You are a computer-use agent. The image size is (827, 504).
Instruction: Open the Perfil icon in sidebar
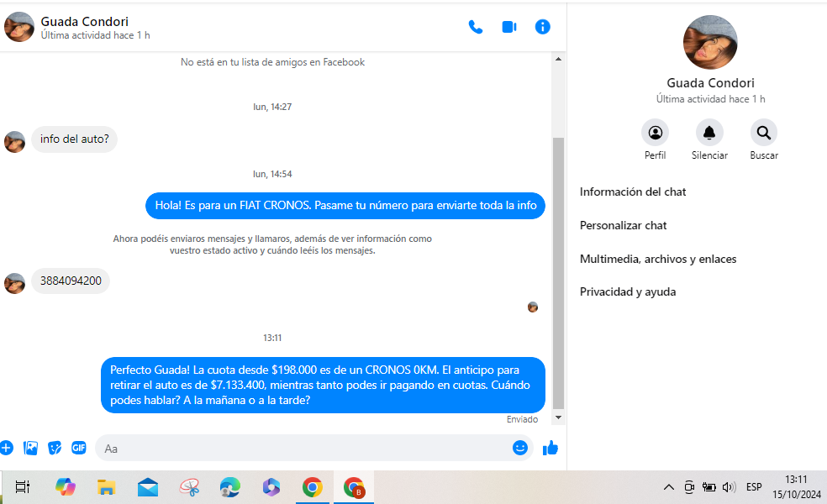(x=655, y=133)
